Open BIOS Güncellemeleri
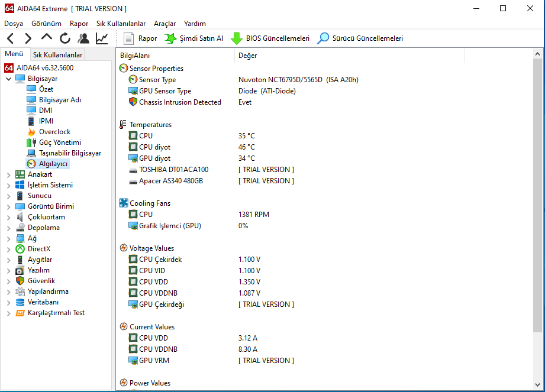Viewport: 545px width, 392px height. [x=270, y=38]
